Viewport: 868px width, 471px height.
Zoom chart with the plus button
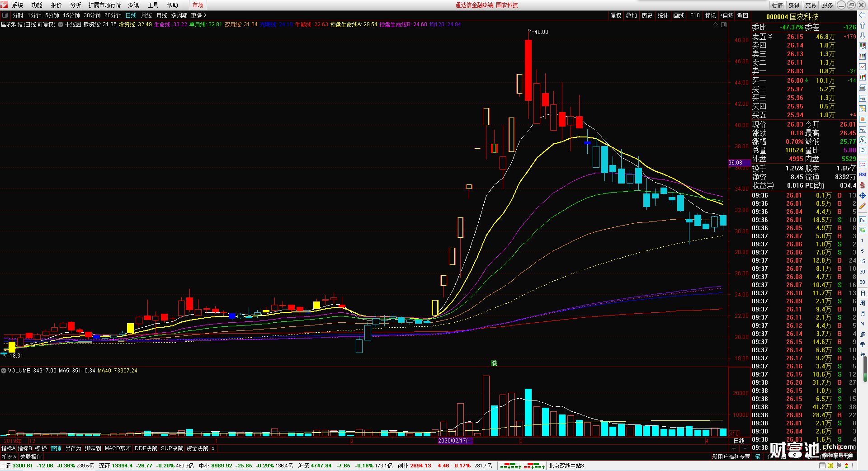point(734,448)
